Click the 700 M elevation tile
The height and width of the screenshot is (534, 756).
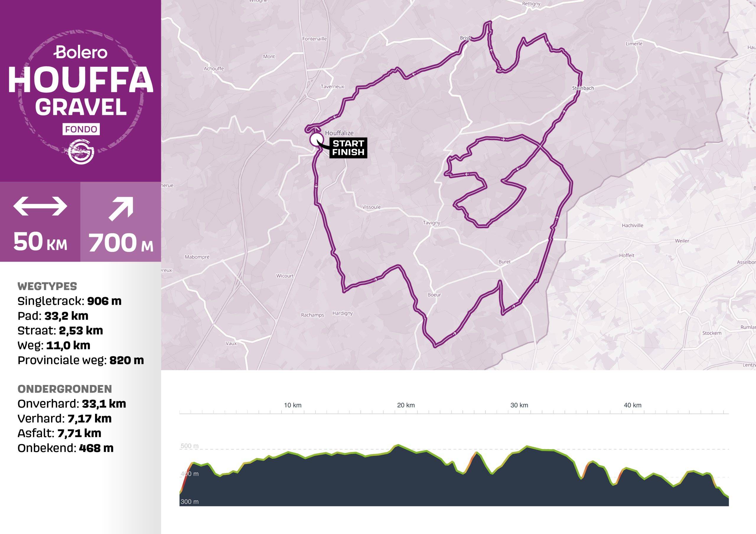tap(121, 222)
